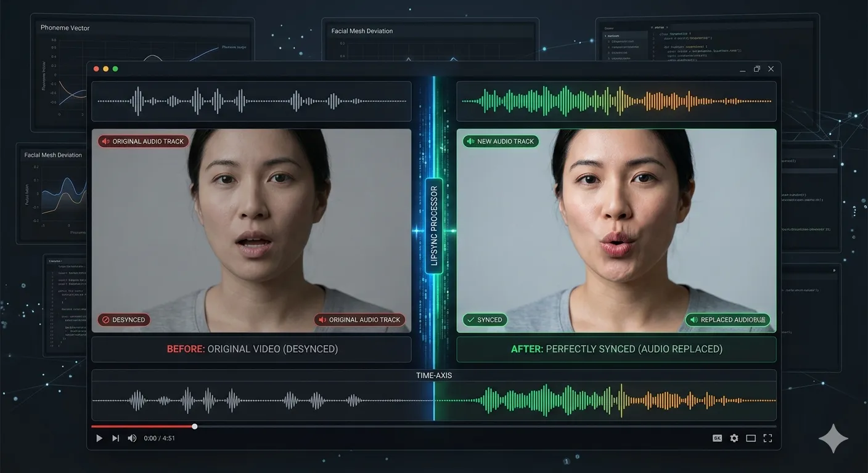This screenshot has height=473, width=868.
Task: Click the top-left ORIGINAL AUDIO TRACK badge
Action: (143, 141)
